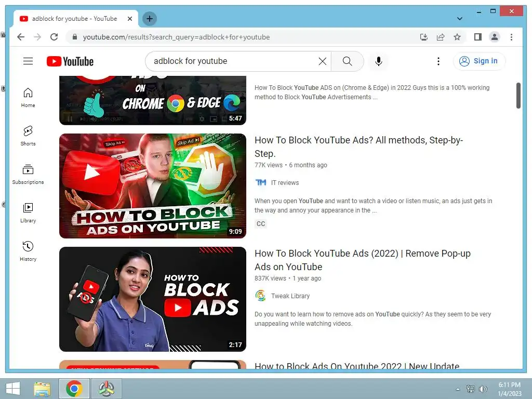Open title 'How To Block YouTube Ads (2022)'
Image resolution: width=532 pixels, height=399 pixels.
pos(362,260)
